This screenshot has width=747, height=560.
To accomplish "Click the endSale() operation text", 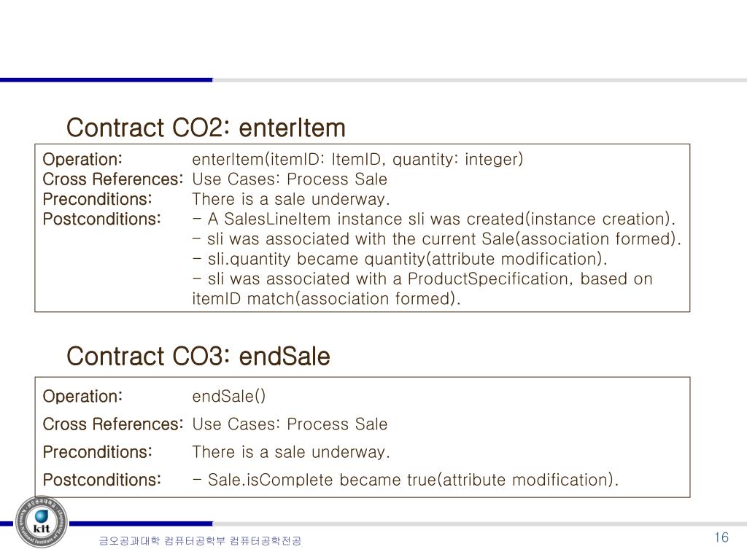I will click(228, 396).
